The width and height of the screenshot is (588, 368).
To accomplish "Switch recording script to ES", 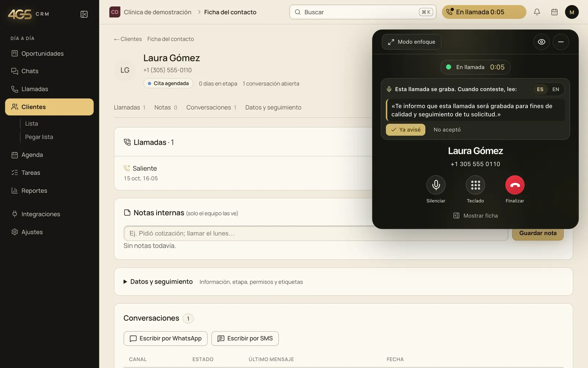I will click(540, 89).
